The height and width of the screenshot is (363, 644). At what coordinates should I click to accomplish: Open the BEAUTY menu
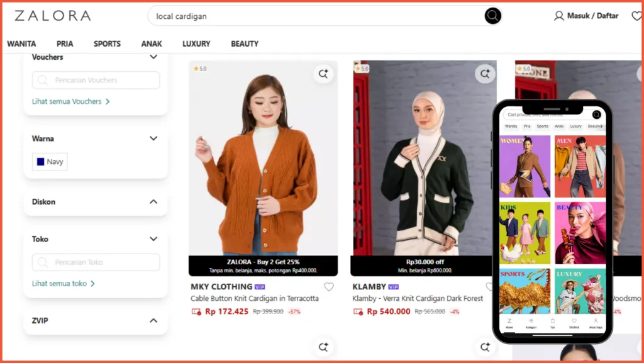245,43
